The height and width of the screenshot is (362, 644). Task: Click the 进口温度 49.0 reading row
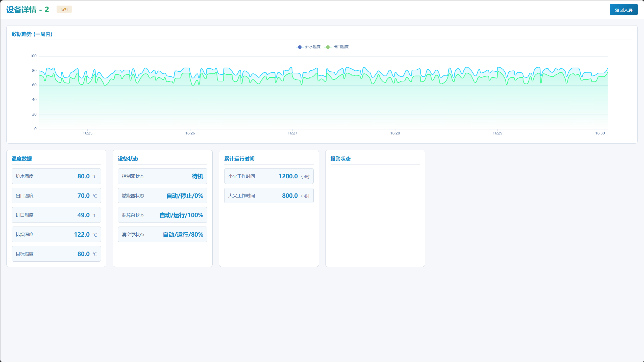(x=56, y=215)
